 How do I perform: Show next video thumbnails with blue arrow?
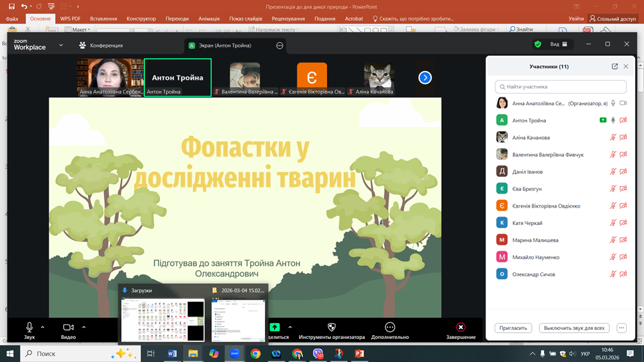pyautogui.click(x=425, y=78)
